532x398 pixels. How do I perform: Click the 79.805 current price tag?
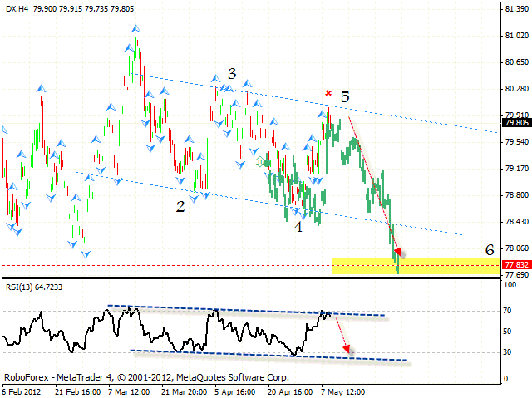point(515,122)
